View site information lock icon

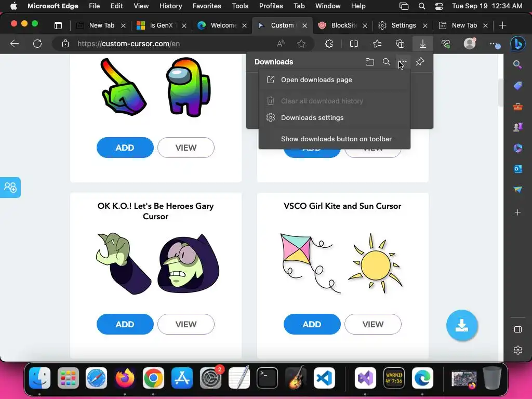point(65,44)
